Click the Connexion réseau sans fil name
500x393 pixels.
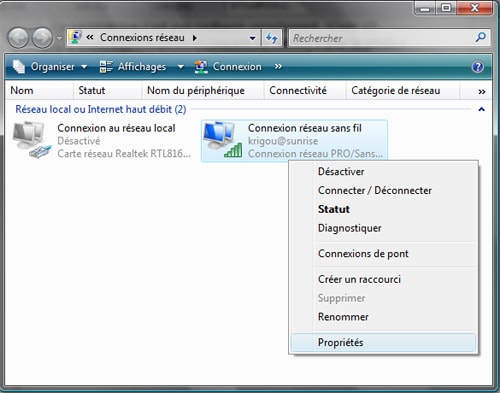pyautogui.click(x=305, y=128)
